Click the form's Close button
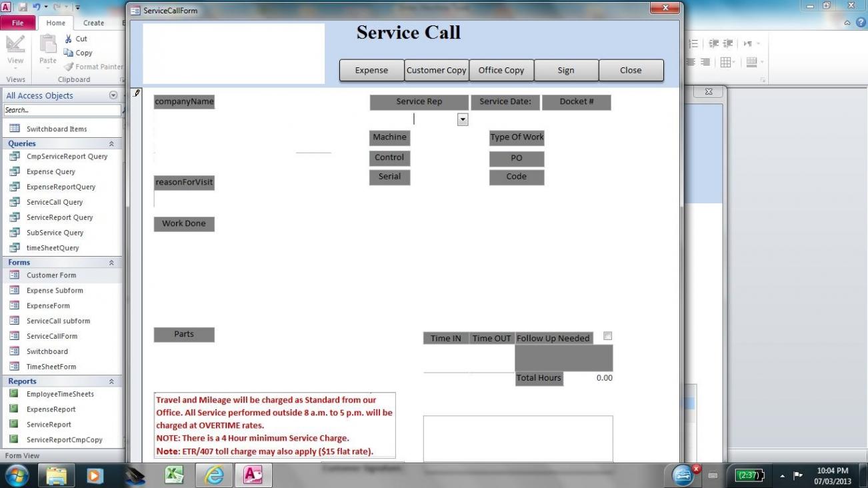 pos(631,70)
